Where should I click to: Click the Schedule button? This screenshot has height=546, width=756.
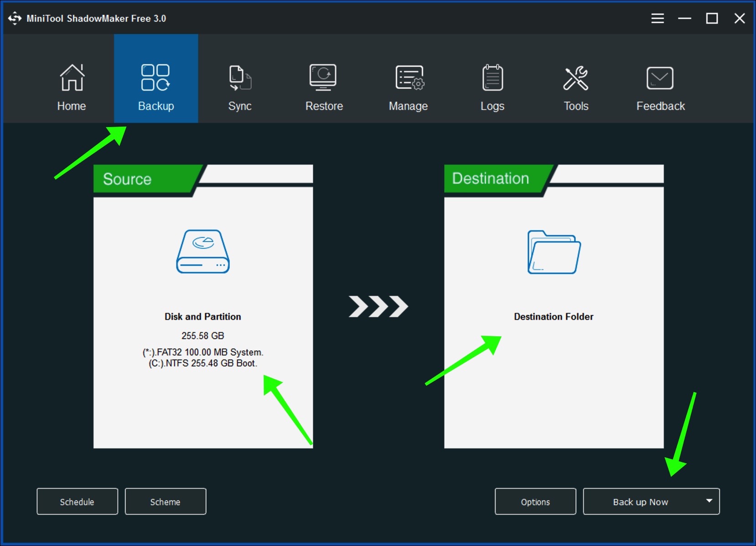pyautogui.click(x=78, y=501)
